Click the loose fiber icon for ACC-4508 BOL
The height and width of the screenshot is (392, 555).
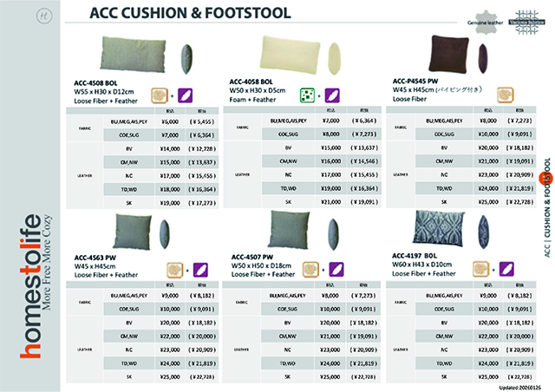[x=161, y=95]
